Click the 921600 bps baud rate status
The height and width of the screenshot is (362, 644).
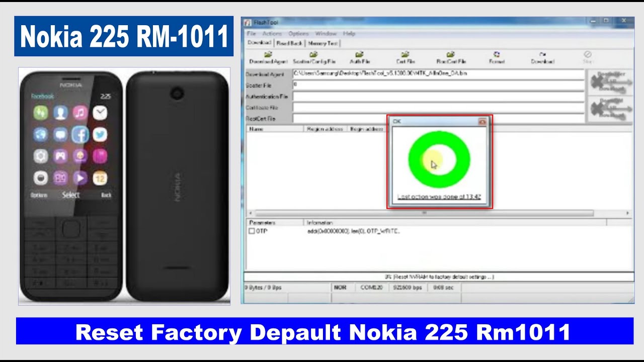[407, 288]
